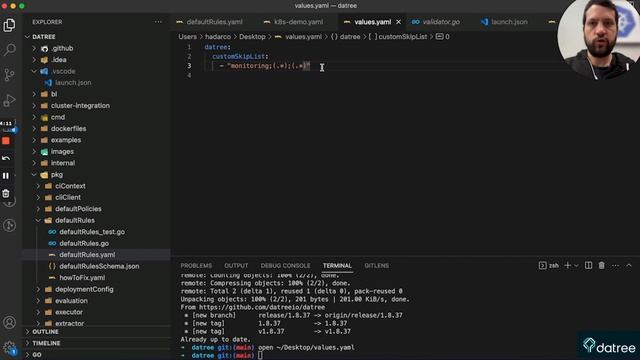This screenshot has height=360, width=640.
Task: Open the Source Control view icon
Action: point(9,75)
